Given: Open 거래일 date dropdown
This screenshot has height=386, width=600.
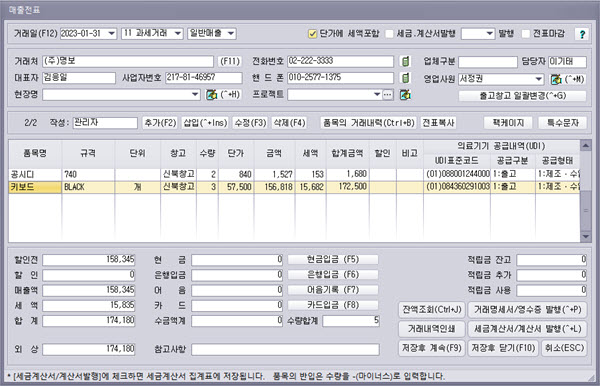Looking at the screenshot, I should tap(111, 34).
